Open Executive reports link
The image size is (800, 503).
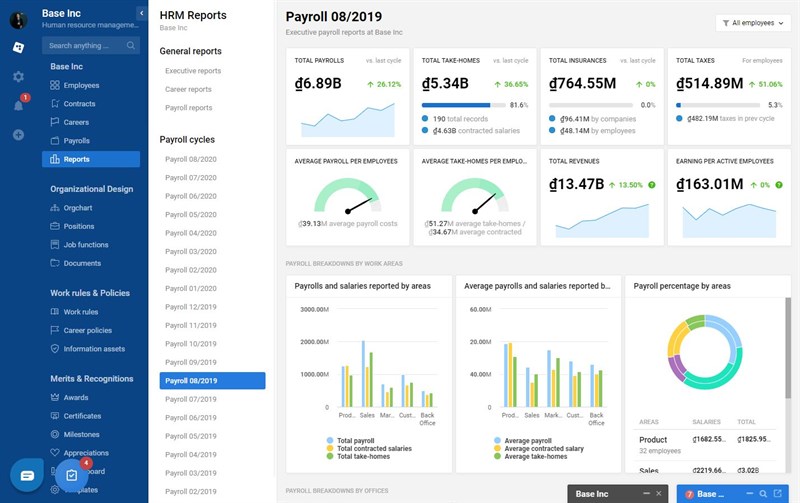pos(193,71)
